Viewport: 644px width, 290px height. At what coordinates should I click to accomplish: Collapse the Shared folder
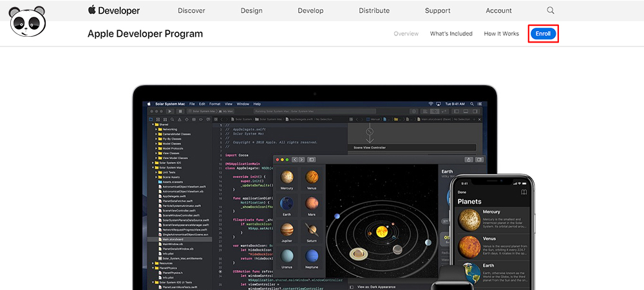(x=153, y=124)
